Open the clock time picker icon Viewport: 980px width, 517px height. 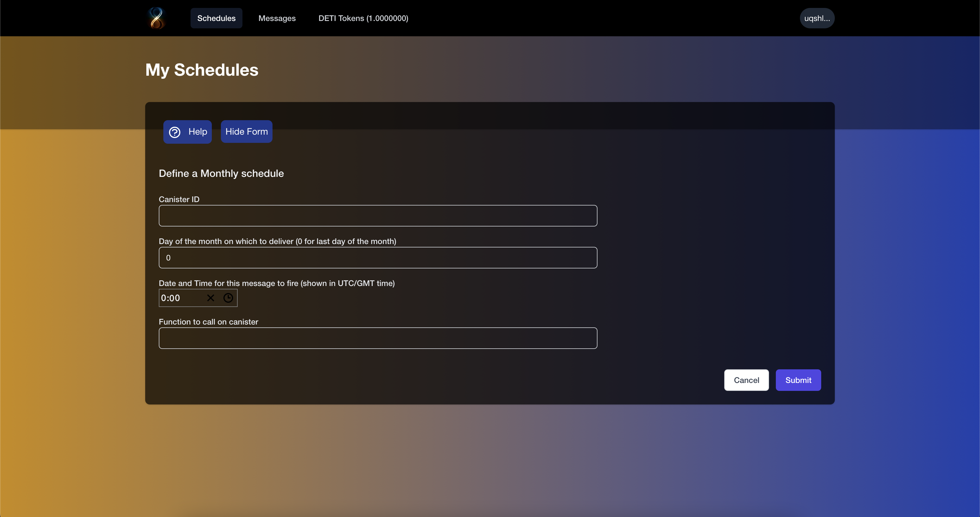pos(228,298)
